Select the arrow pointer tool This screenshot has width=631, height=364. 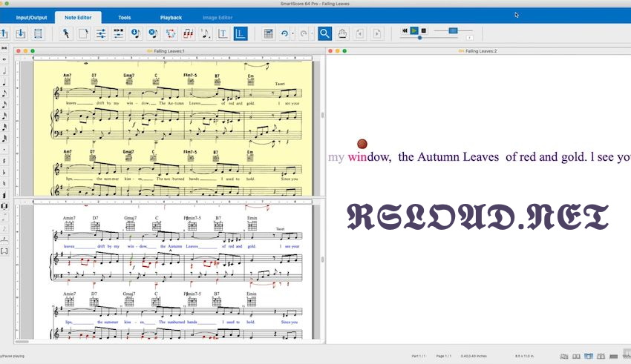(65, 33)
